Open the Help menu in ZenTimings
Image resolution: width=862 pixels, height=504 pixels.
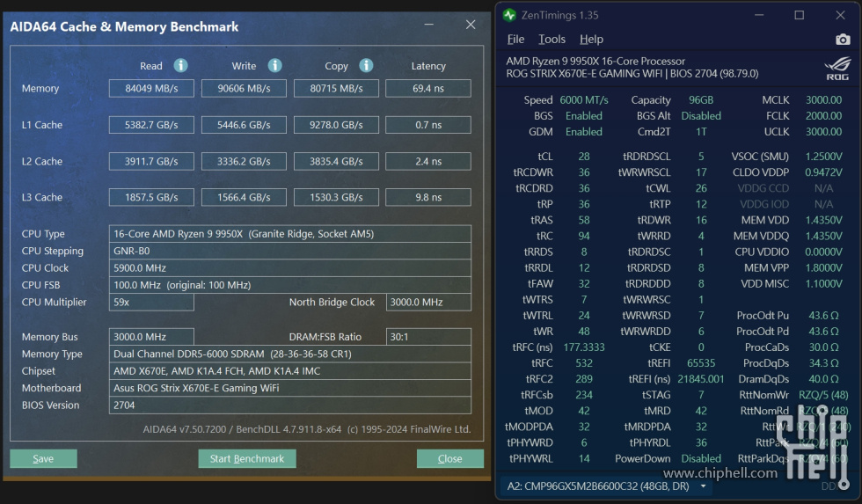591,39
